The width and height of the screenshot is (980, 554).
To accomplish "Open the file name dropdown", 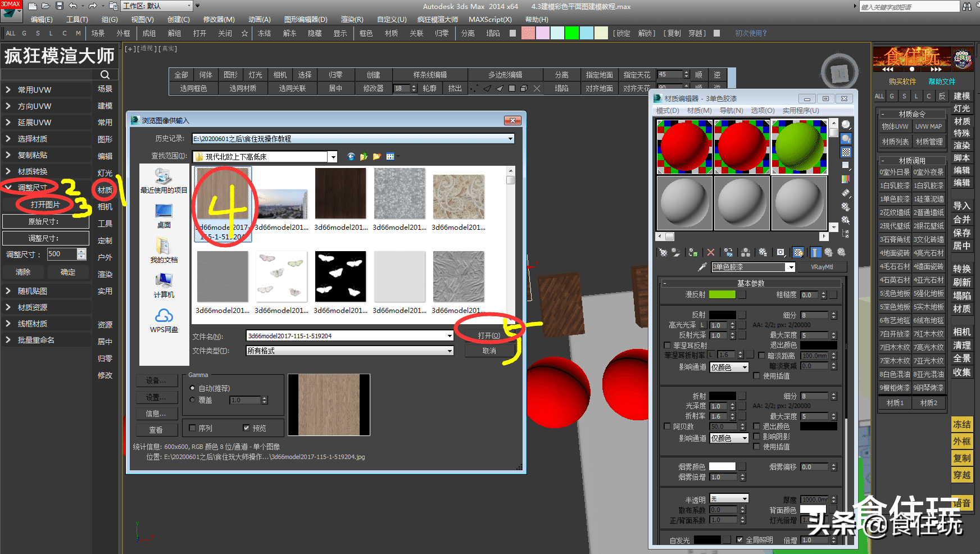I will tap(450, 336).
